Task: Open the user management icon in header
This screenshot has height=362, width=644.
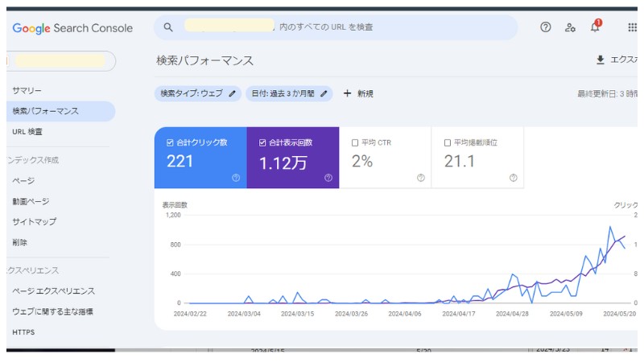Action: click(x=570, y=27)
